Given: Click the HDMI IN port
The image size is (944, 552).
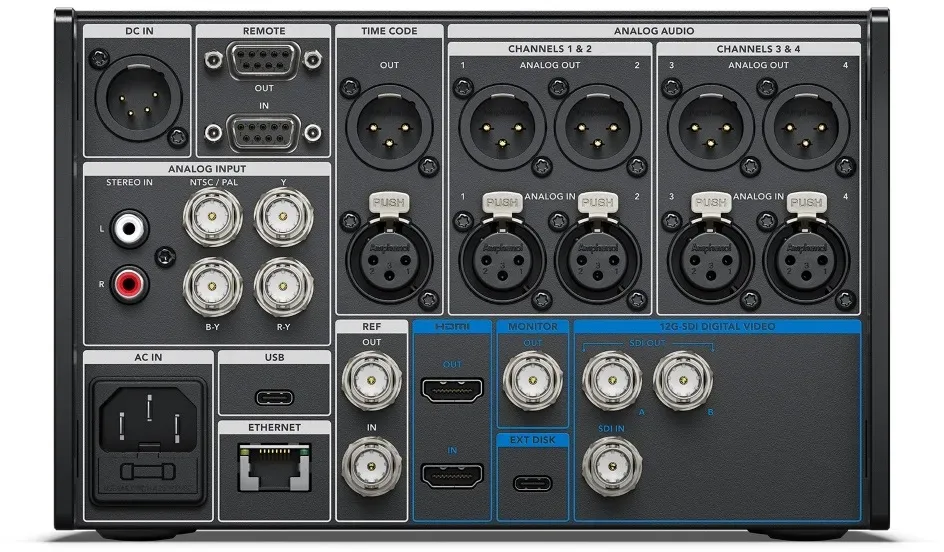Looking at the screenshot, I should click(452, 476).
